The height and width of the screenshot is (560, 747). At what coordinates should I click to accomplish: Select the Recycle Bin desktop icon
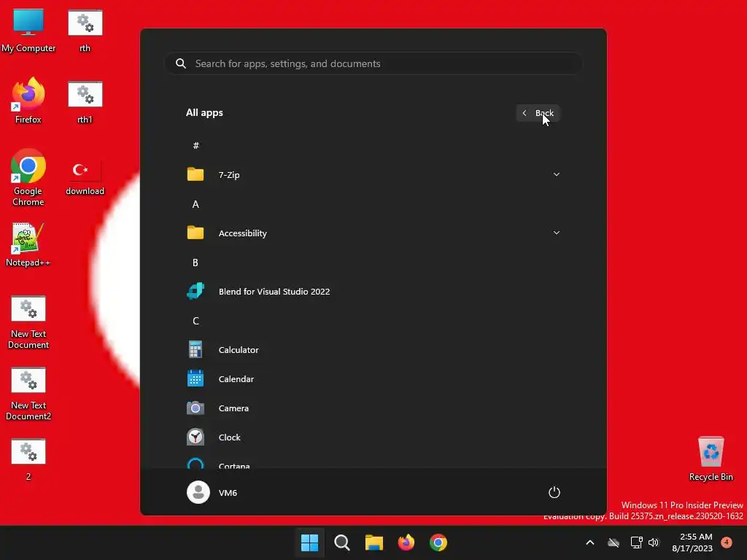tap(711, 459)
